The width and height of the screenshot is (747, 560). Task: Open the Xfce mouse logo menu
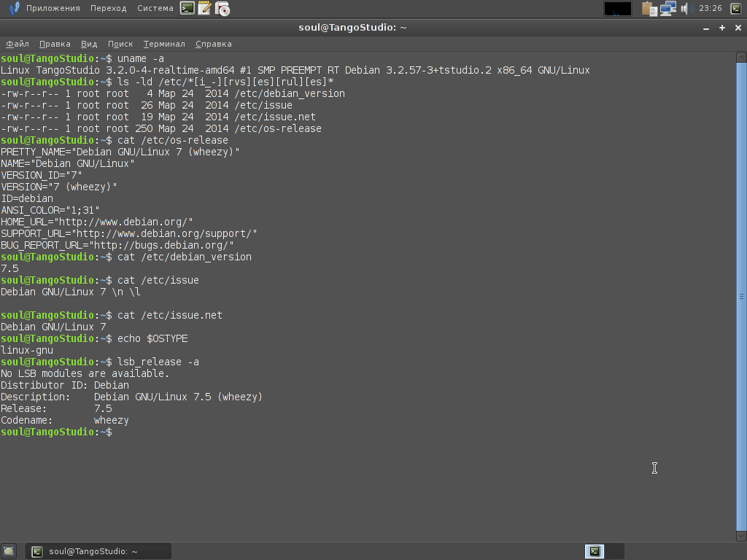coord(15,8)
